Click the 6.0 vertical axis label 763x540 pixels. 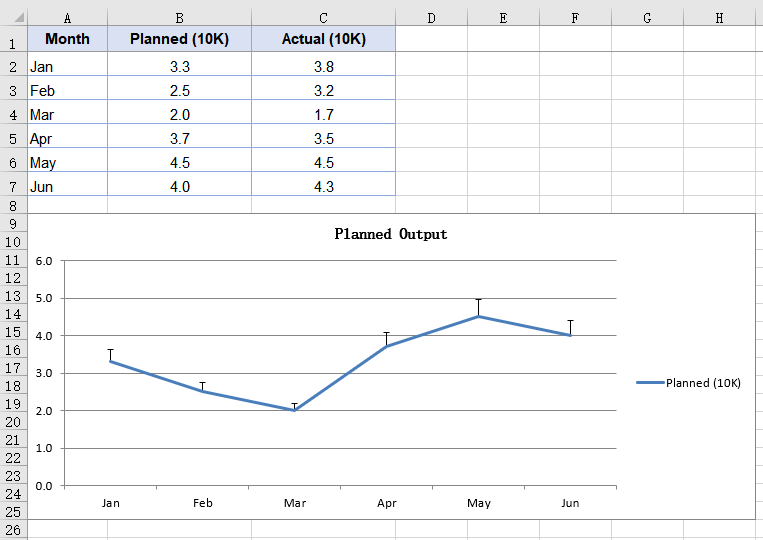(x=44, y=261)
